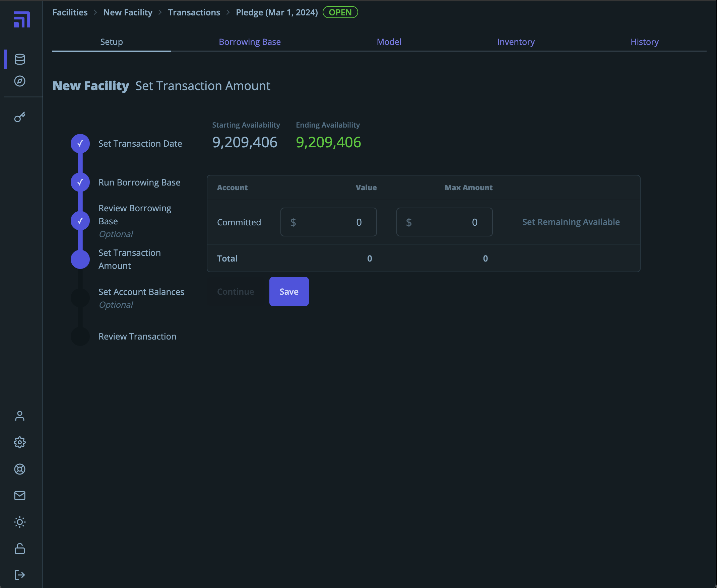Open the compass explore sidebar icon
Screen dimensions: 717x588
pos(20,81)
